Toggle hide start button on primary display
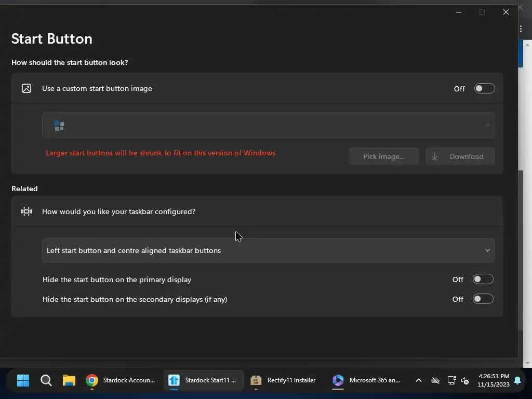The height and width of the screenshot is (399, 532). pyautogui.click(x=483, y=280)
